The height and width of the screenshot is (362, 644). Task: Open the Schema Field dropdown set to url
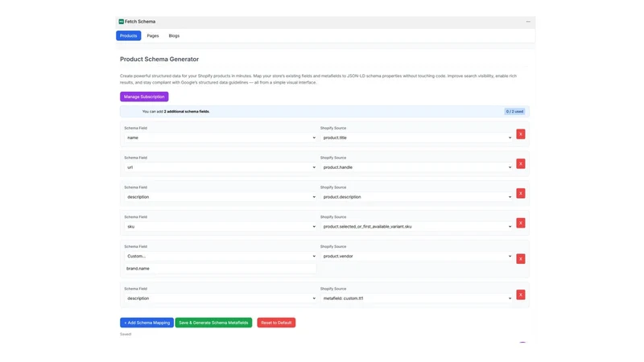point(221,167)
